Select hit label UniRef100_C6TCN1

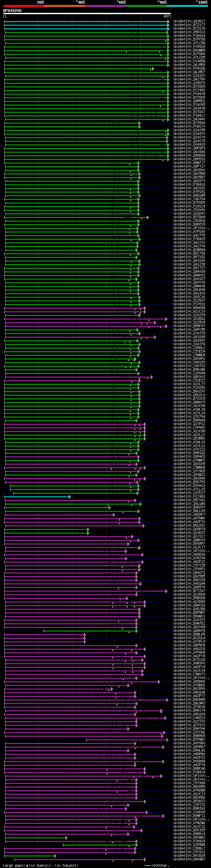pos(190,732)
